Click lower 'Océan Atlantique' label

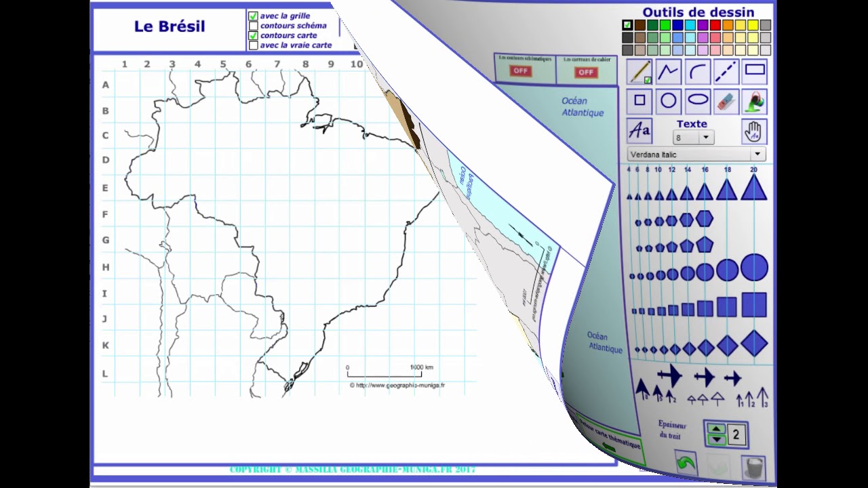coord(605,342)
